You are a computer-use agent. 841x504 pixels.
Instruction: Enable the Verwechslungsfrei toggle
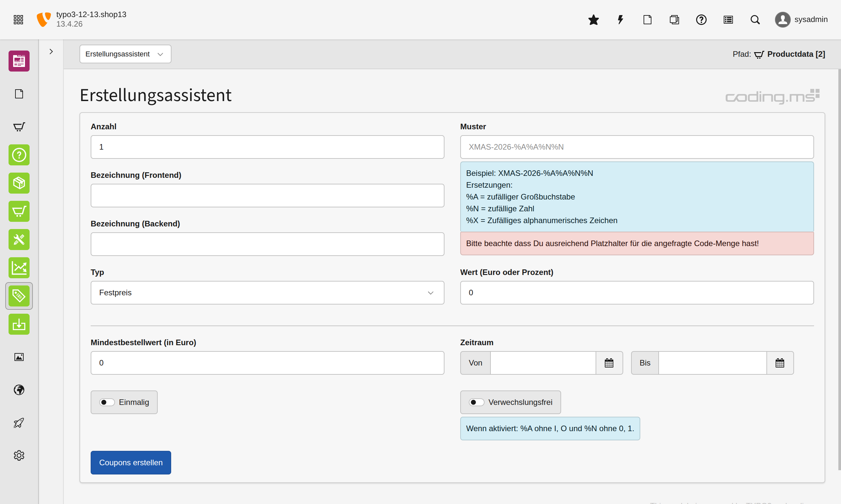pos(476,402)
